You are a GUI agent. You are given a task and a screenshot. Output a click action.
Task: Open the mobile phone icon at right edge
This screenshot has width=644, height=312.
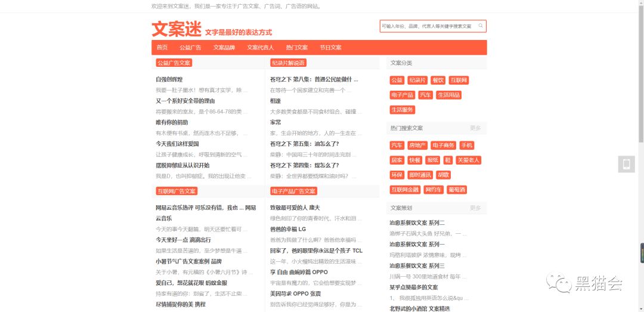tap(626, 165)
